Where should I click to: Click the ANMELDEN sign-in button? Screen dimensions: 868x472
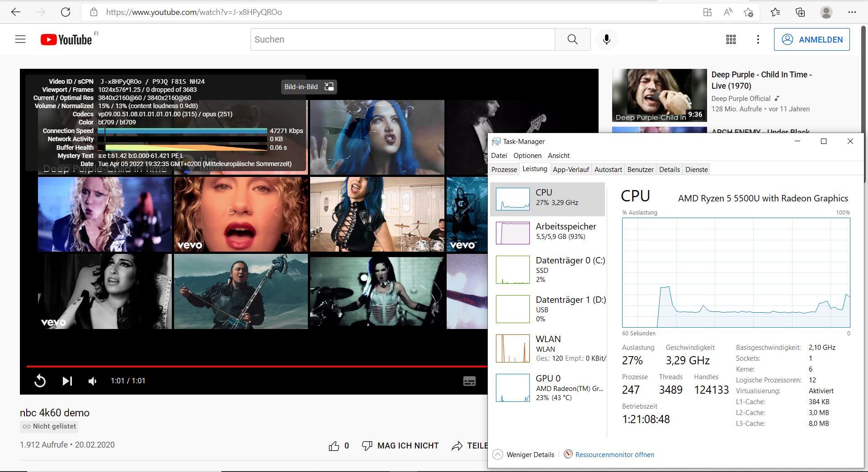[811, 39]
